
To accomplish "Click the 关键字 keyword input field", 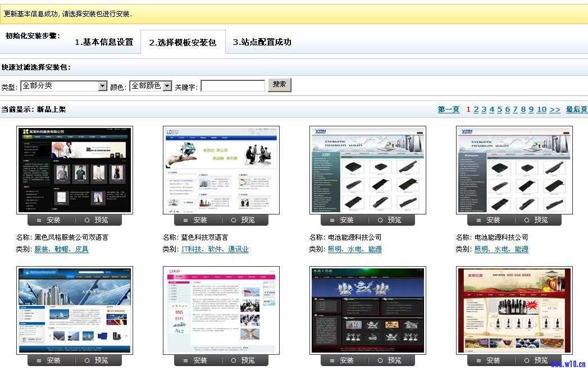I will pos(233,86).
